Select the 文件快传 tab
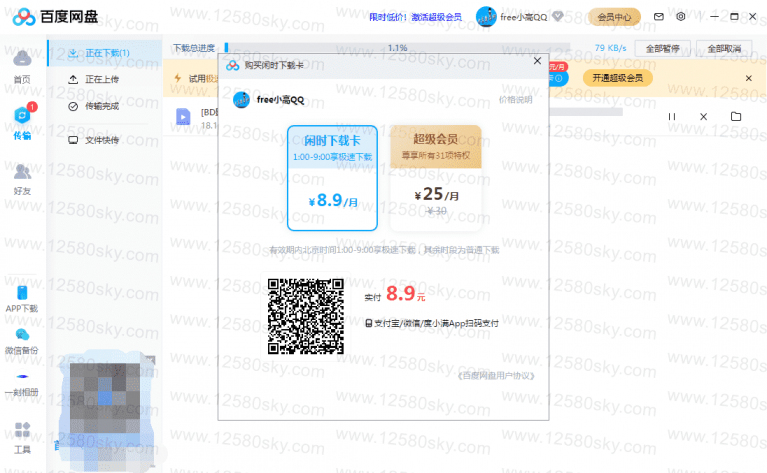Image resolution: width=767 pixels, height=473 pixels. click(104, 140)
